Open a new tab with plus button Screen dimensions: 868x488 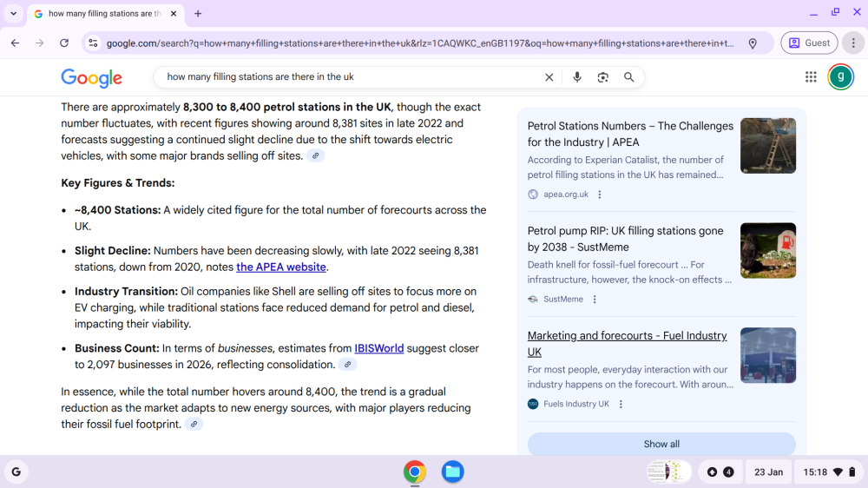198,13
